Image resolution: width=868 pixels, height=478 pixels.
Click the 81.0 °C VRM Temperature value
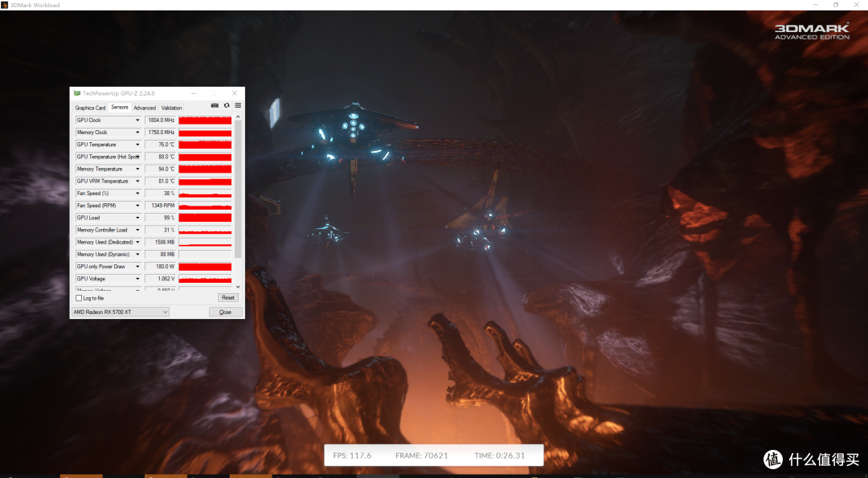coord(160,181)
